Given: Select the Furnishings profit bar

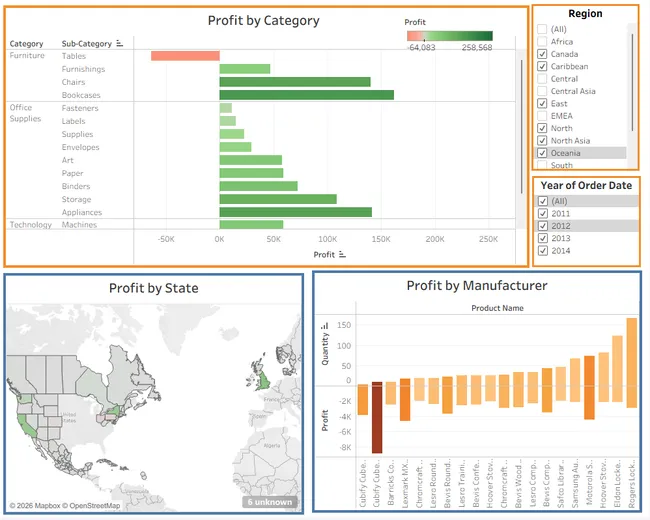Looking at the screenshot, I should click(245, 69).
